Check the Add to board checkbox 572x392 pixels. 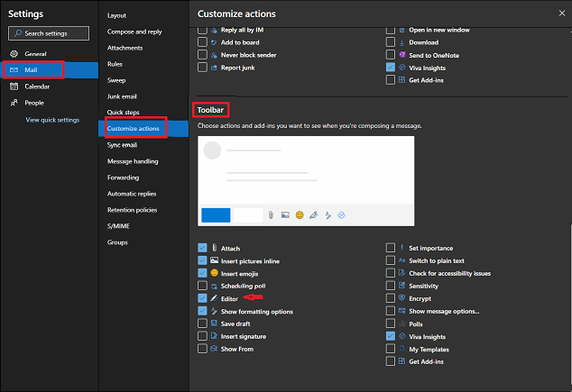[202, 42]
